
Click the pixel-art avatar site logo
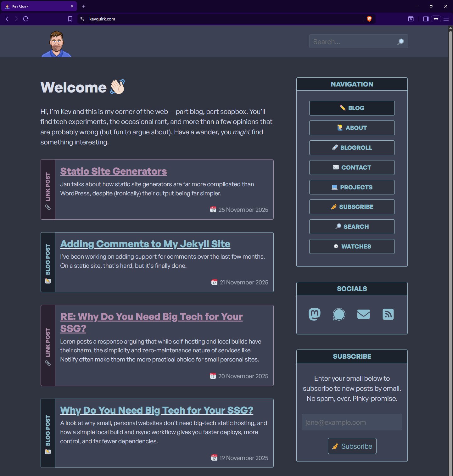(x=56, y=44)
